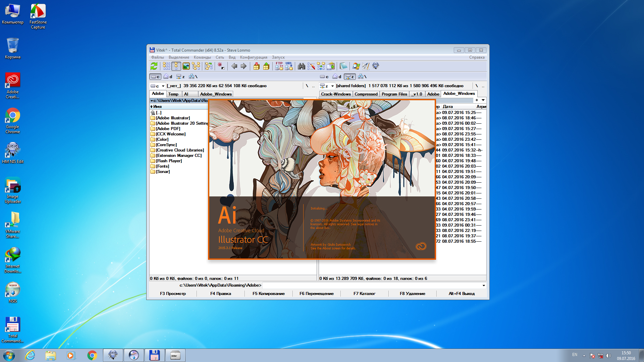644x362 pixels.
Task: Show the directory tree toolbar icon
Action: (196, 66)
